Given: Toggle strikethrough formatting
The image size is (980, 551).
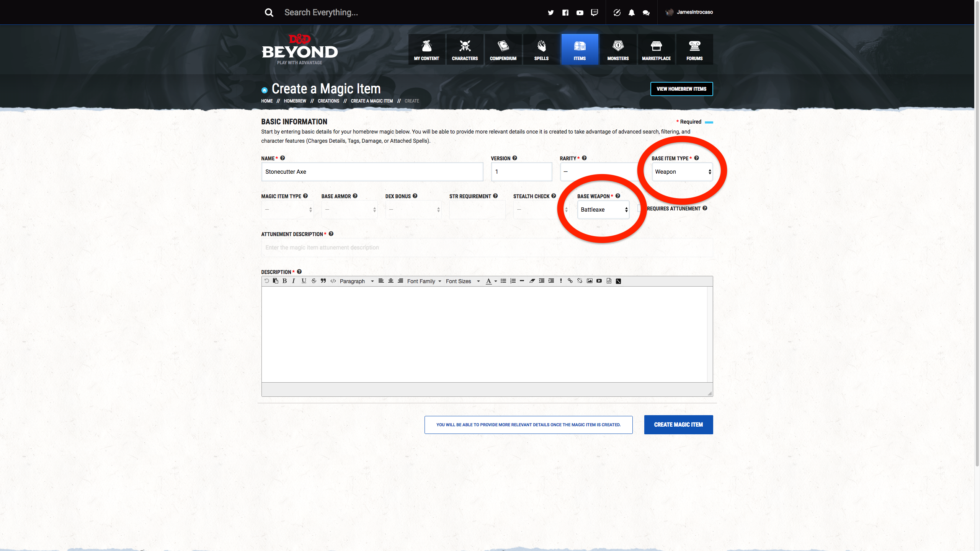Looking at the screenshot, I should pyautogui.click(x=314, y=281).
